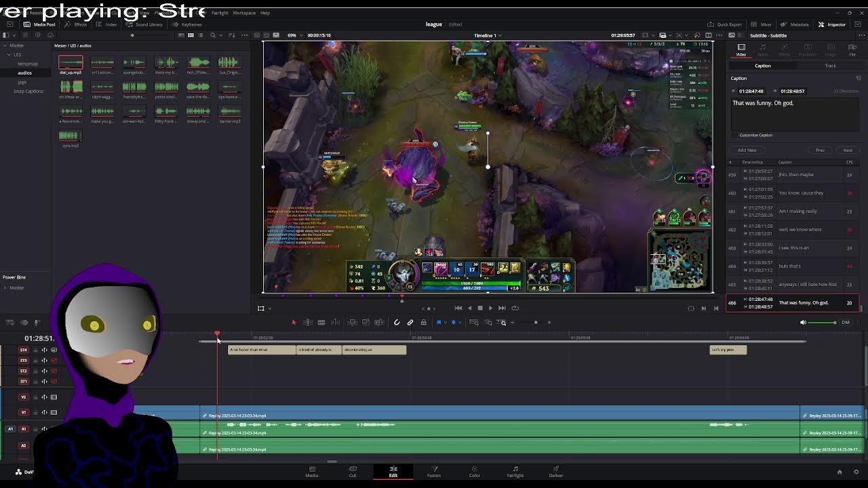Switch to the Color page

point(475,472)
